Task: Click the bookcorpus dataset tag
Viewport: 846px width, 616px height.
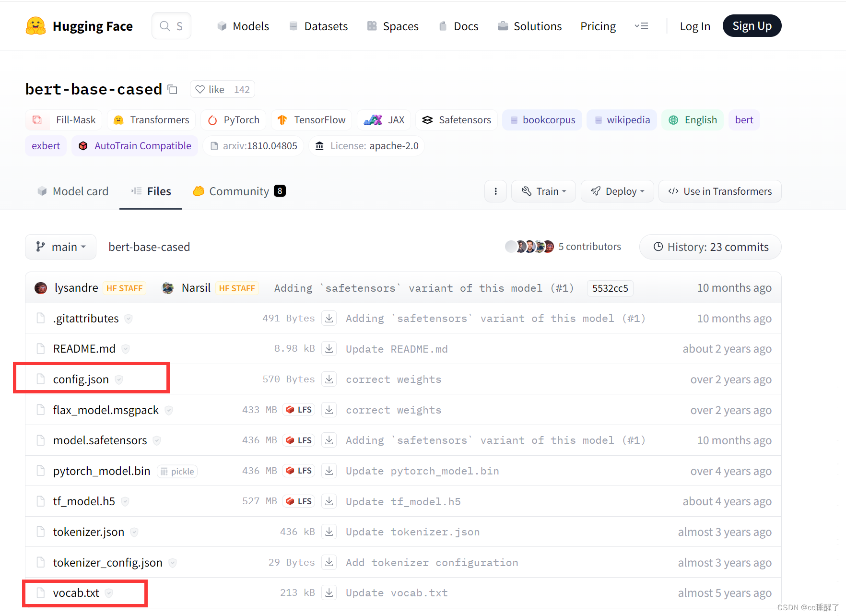Action: click(542, 120)
